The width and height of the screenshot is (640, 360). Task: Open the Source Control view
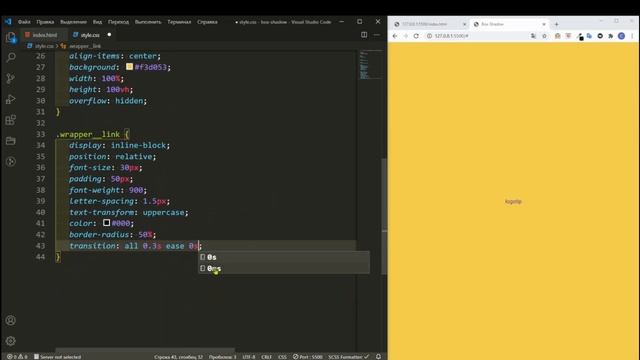pos(11,78)
